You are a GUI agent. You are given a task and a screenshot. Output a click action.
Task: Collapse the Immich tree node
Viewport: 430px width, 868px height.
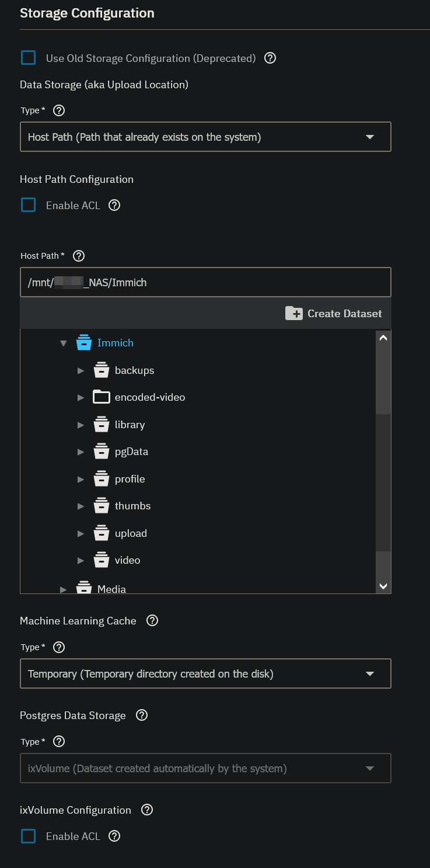(64, 343)
